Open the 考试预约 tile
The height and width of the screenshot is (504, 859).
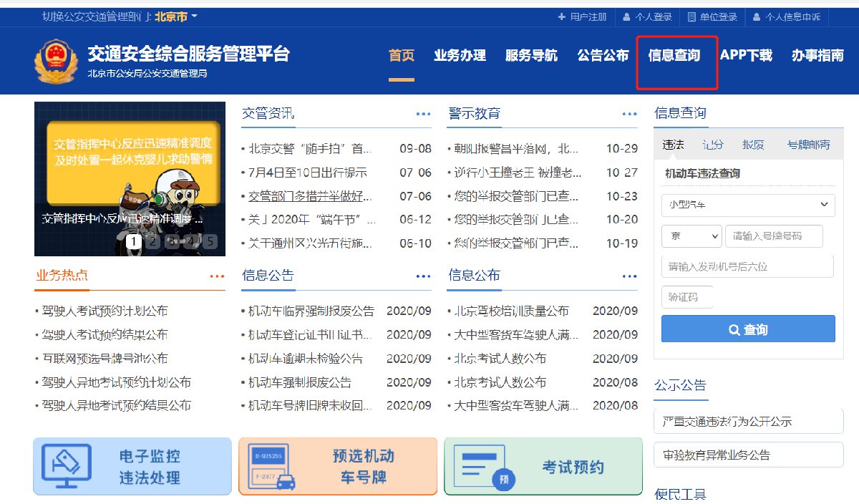pyautogui.click(x=543, y=466)
